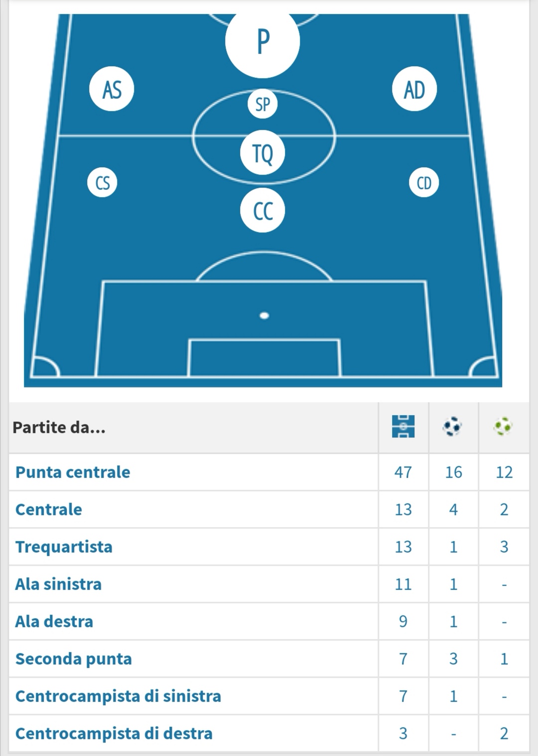Click the CC central midfielder marker
The image size is (538, 756).
tap(263, 211)
